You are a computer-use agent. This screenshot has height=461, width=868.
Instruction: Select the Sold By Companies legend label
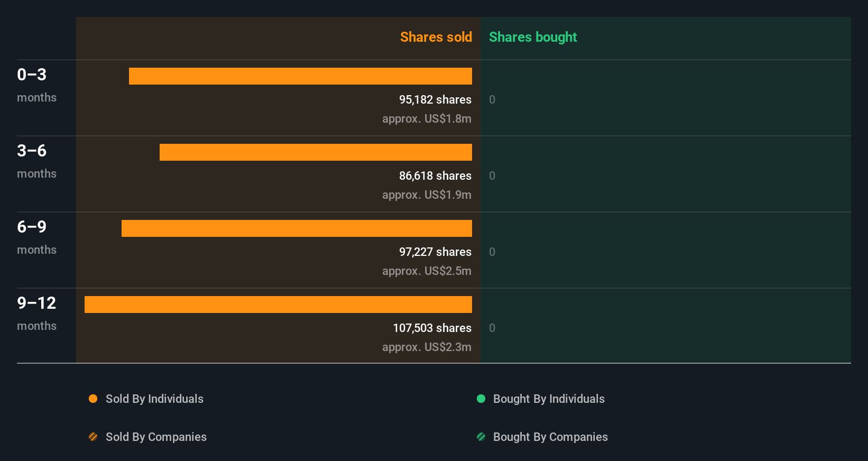[x=156, y=437]
